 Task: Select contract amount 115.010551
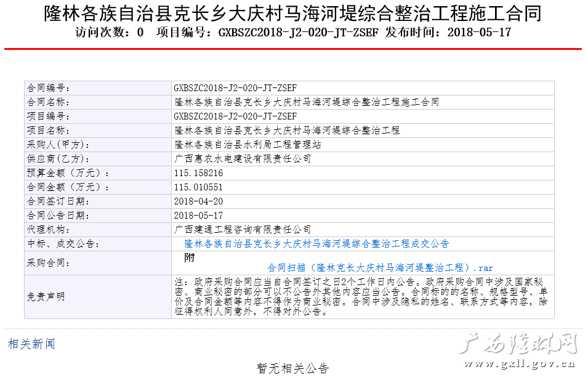198,187
